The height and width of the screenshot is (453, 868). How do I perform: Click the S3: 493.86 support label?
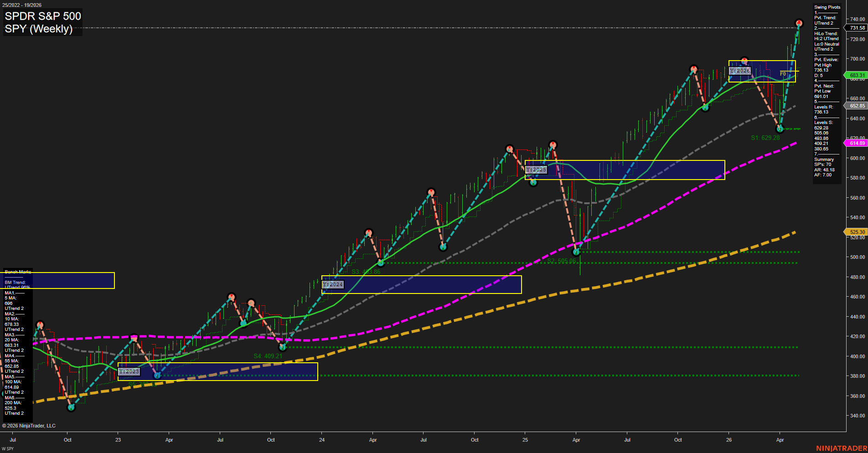pos(366,272)
